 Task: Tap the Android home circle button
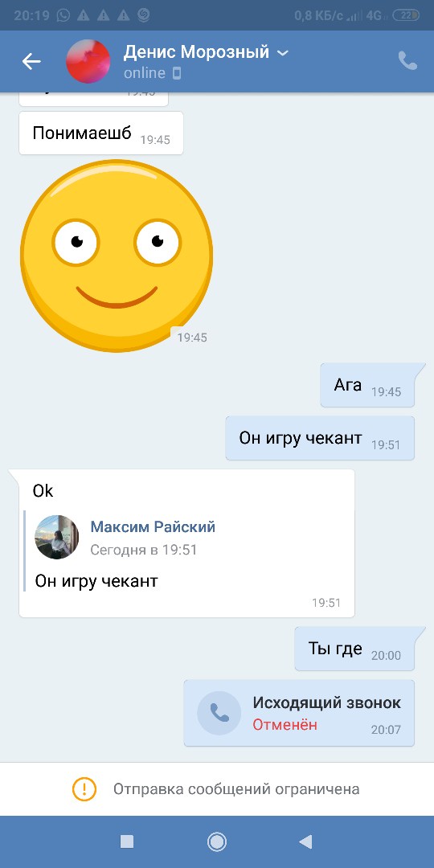coord(216,841)
